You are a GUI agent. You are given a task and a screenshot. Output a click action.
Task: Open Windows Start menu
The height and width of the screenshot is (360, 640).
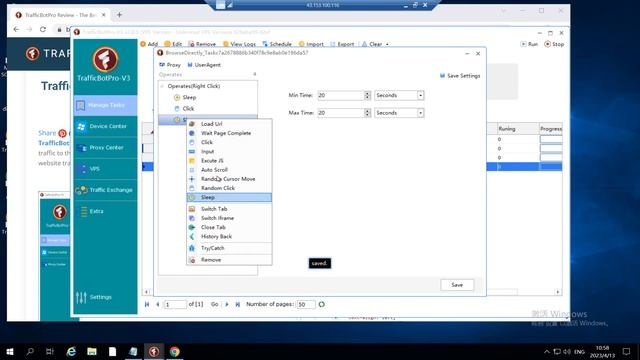(10, 351)
